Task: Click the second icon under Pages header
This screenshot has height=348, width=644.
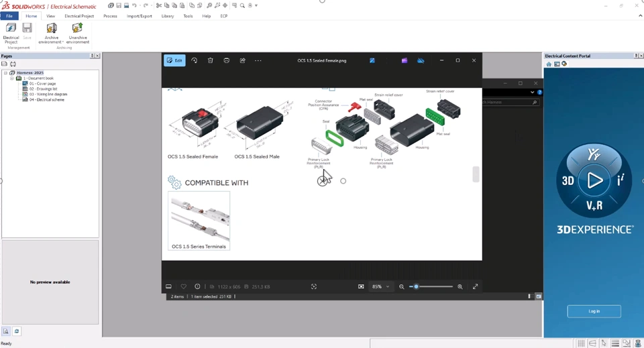Action: tap(13, 64)
